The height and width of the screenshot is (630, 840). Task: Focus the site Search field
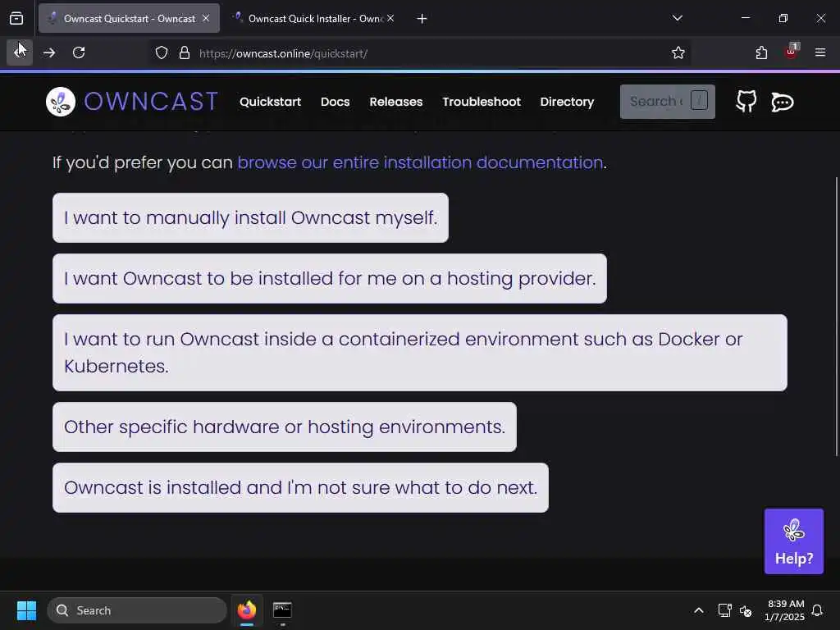click(x=667, y=101)
